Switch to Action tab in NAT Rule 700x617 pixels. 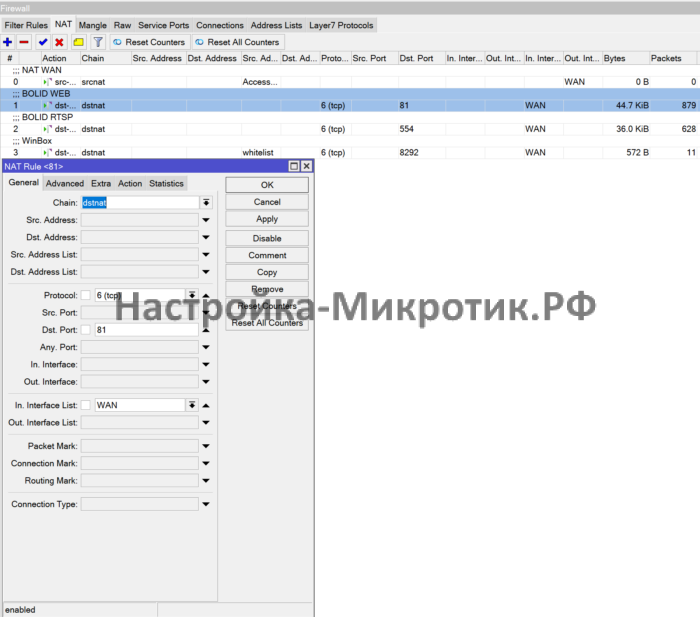(130, 183)
